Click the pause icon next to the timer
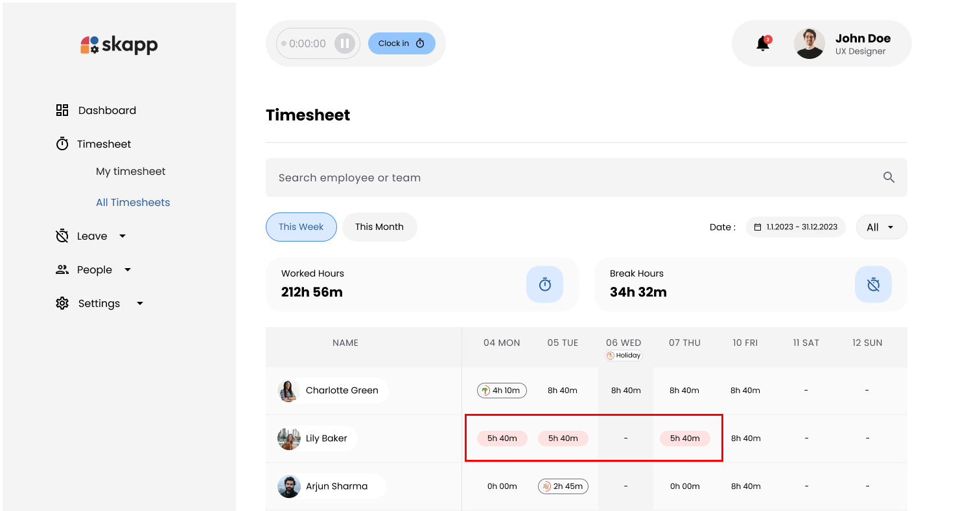 coord(345,43)
